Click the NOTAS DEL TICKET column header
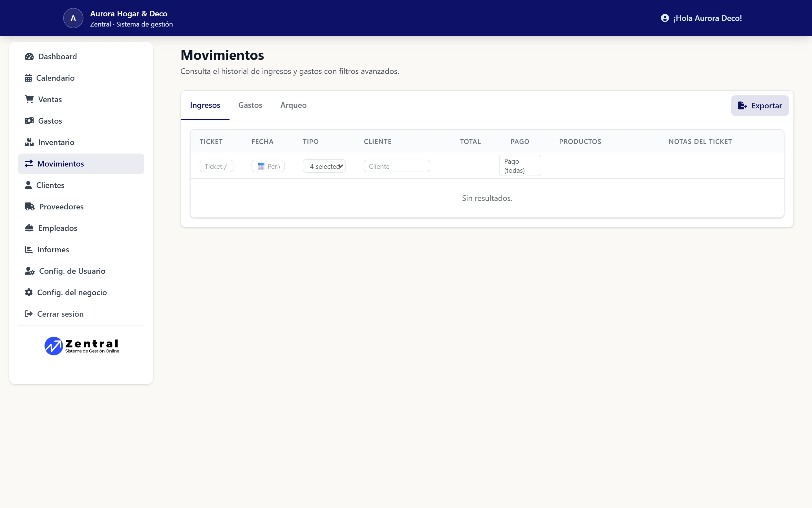 point(700,141)
